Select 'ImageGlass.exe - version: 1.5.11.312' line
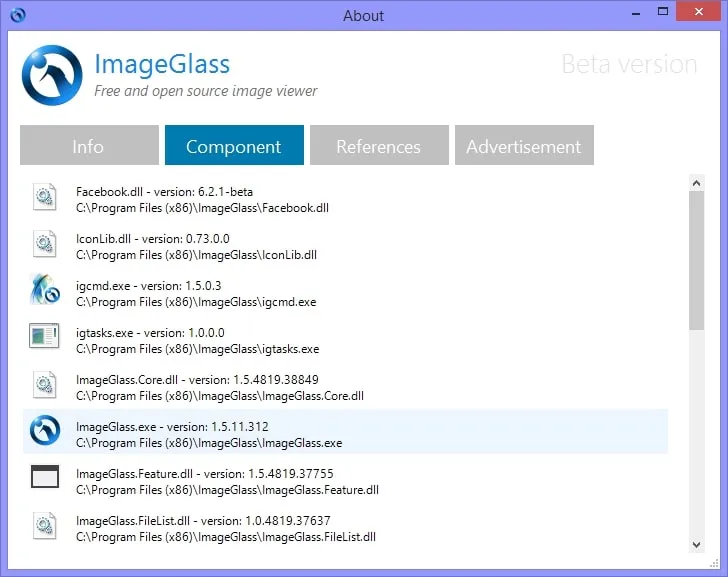728x577 pixels. coord(172,427)
